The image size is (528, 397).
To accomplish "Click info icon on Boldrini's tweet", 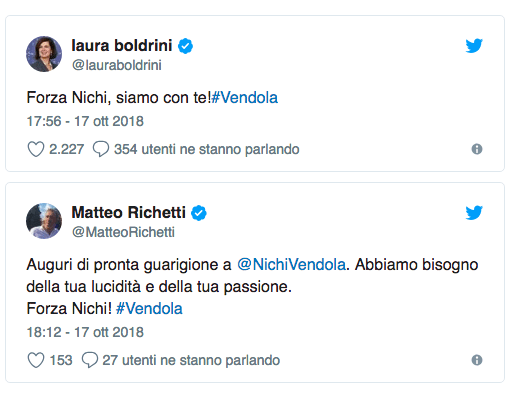I will pyautogui.click(x=477, y=149).
